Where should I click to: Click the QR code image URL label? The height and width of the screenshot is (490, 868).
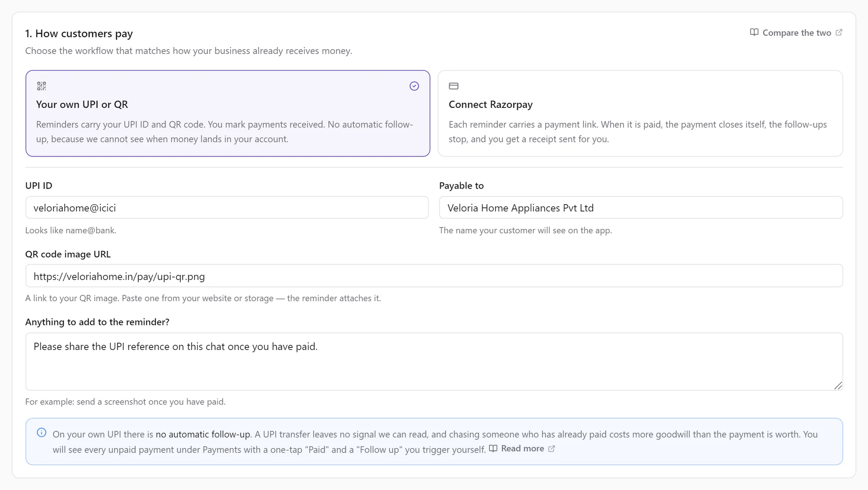pos(68,254)
